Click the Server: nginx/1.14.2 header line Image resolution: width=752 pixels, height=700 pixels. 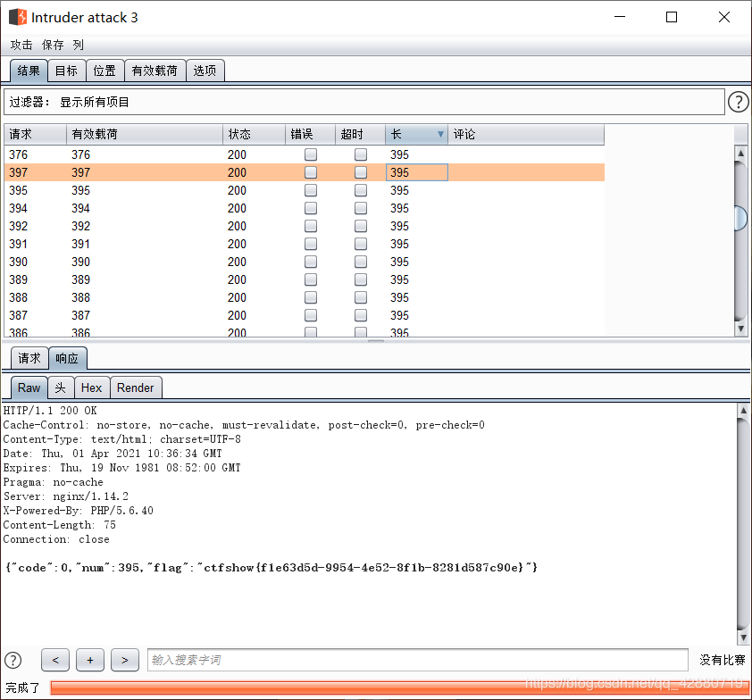click(66, 496)
